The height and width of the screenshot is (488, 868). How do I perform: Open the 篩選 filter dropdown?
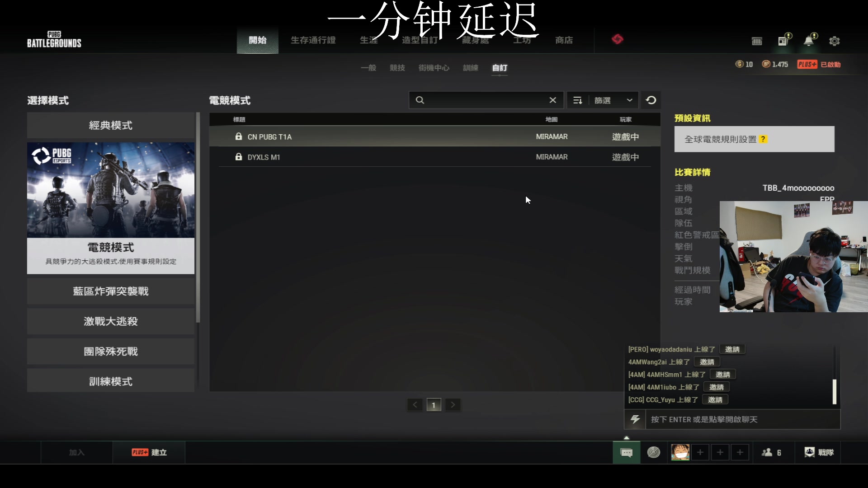click(x=613, y=100)
